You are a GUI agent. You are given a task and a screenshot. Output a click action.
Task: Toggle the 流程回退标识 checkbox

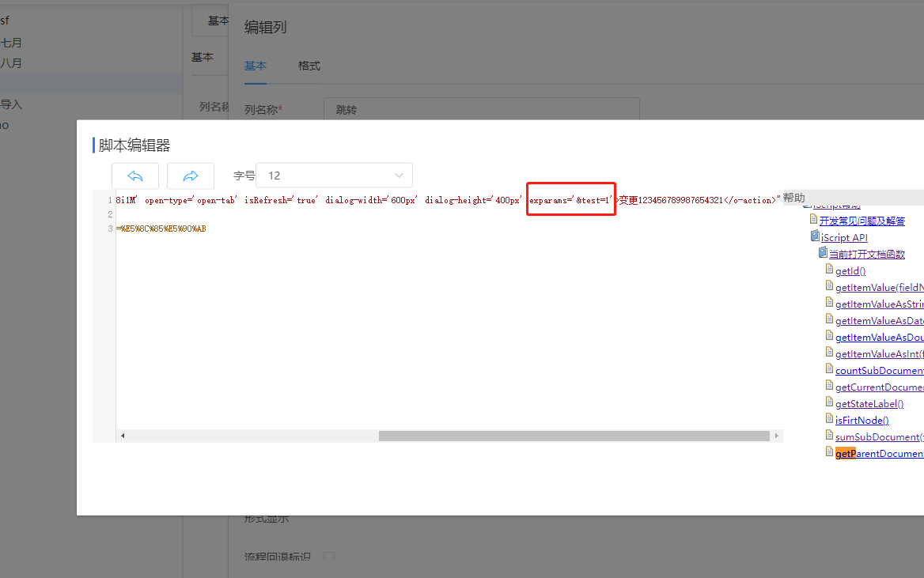tap(329, 557)
